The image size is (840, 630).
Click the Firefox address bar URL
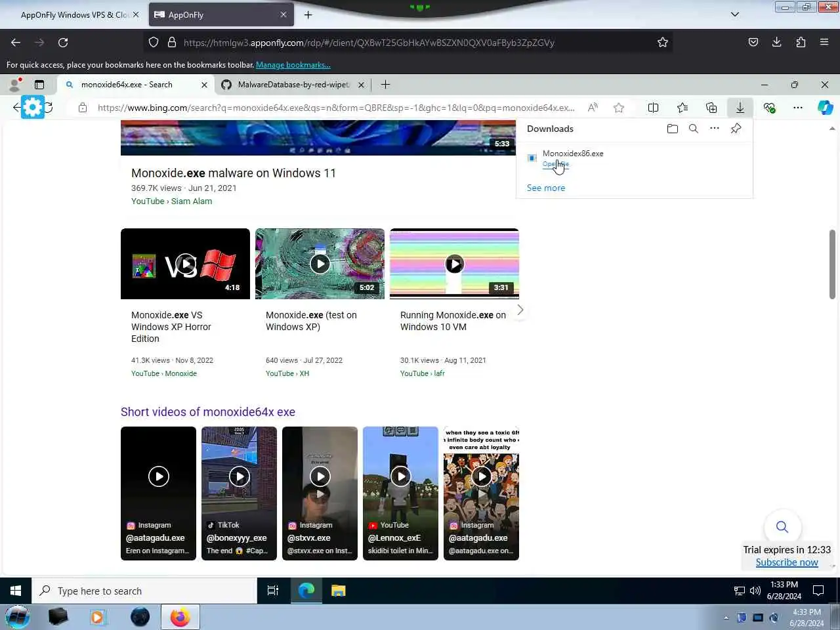(x=369, y=43)
